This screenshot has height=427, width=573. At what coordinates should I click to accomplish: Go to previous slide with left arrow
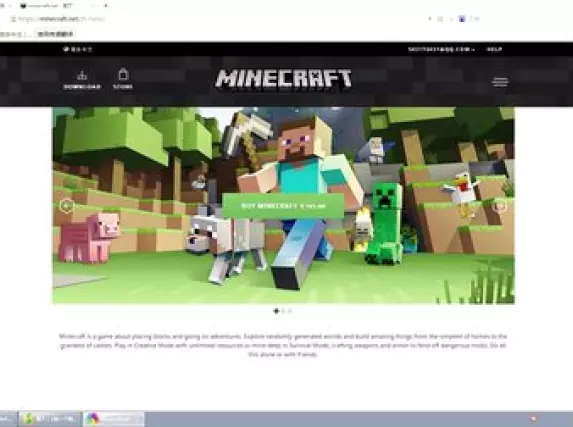[67, 206]
